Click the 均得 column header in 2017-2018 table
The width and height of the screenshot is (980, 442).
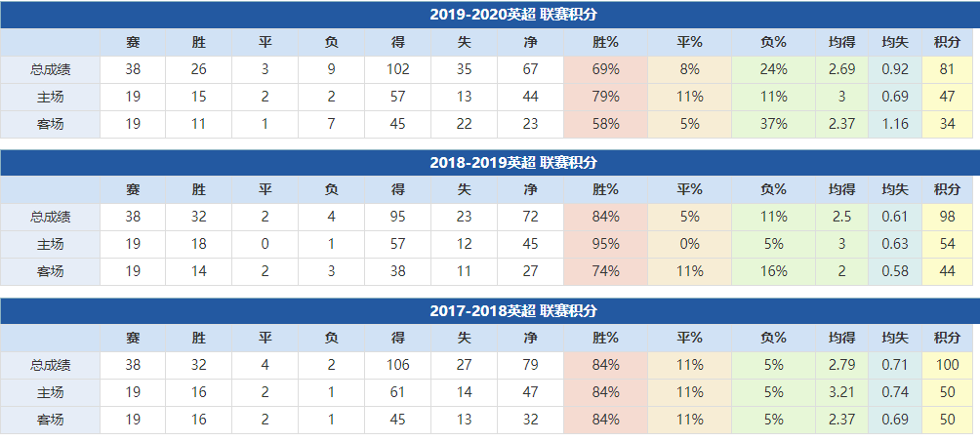[841, 338]
